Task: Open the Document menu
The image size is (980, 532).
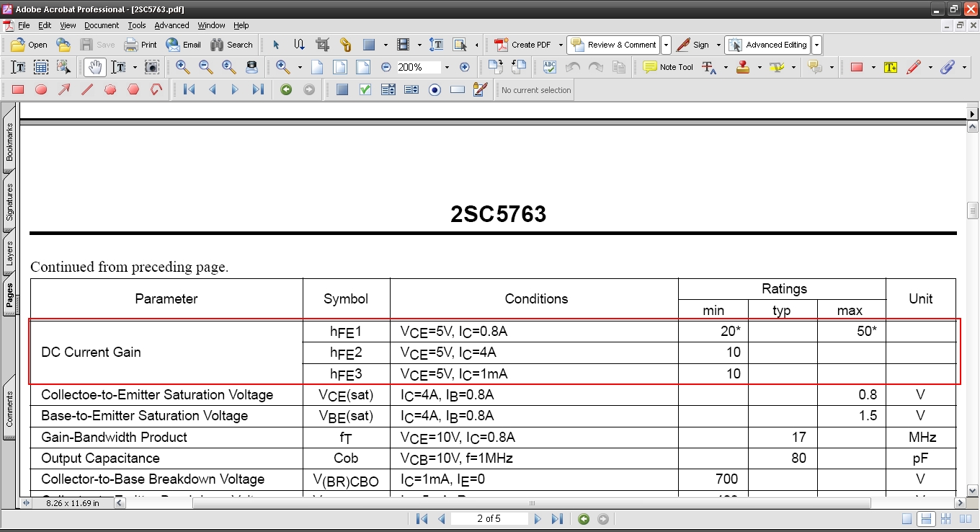Action: click(x=101, y=25)
